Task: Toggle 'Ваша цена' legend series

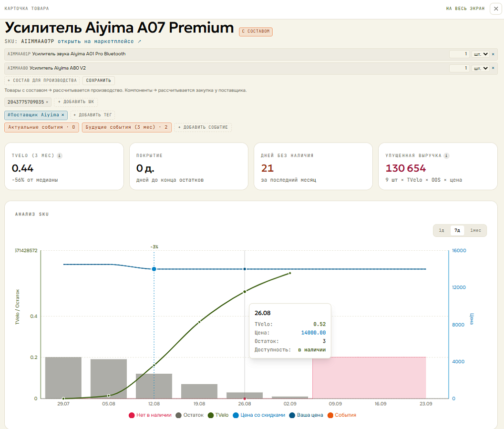Action: tap(306, 415)
